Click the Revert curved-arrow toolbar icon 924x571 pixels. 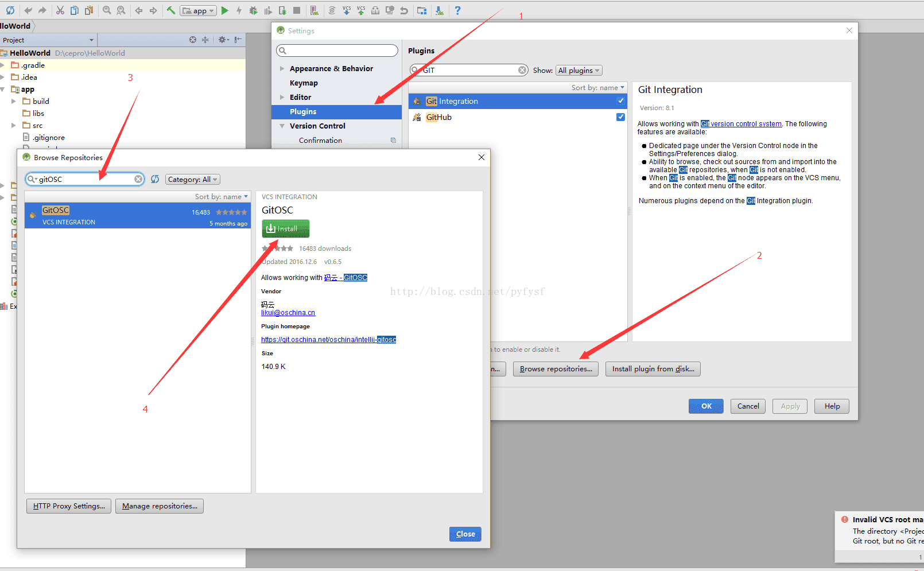[404, 10]
